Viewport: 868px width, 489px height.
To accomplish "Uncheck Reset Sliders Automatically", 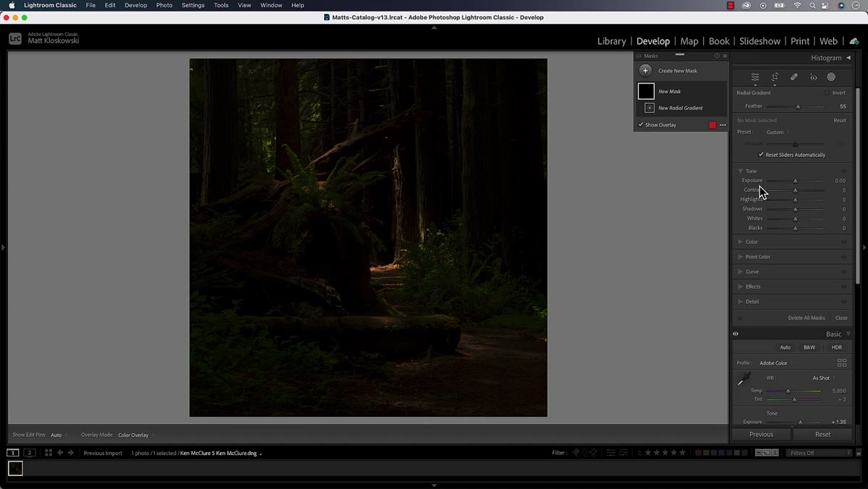I will coord(761,155).
